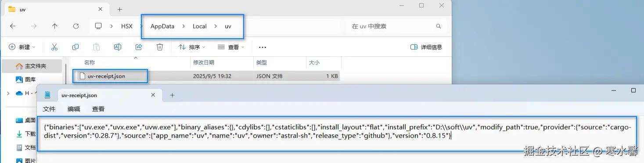Click the Cut scissors icon

click(54, 47)
